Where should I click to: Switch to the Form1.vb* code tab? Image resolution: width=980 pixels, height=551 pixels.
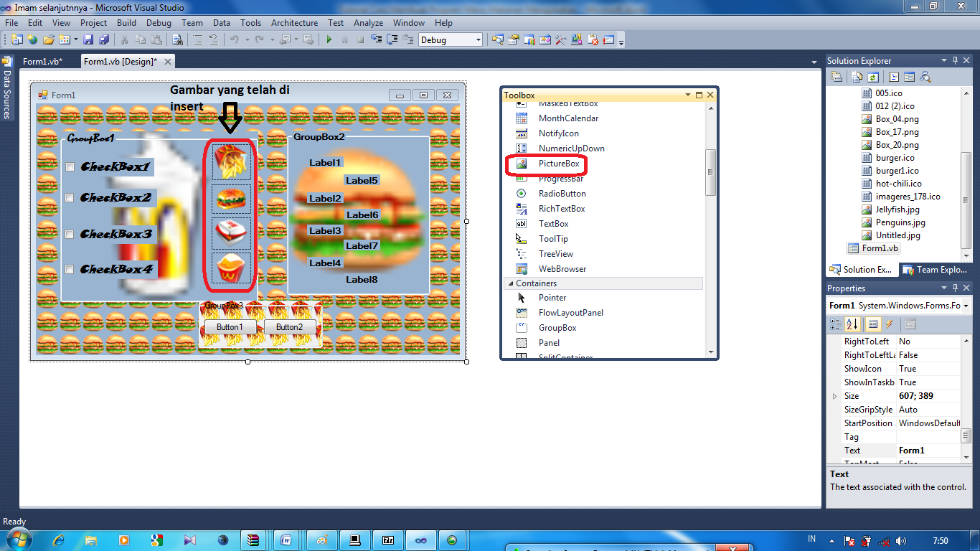point(42,62)
